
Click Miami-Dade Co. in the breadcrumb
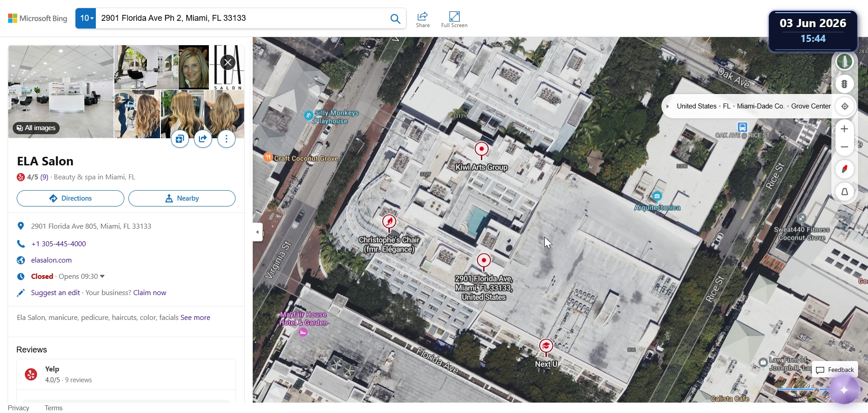pyautogui.click(x=760, y=106)
